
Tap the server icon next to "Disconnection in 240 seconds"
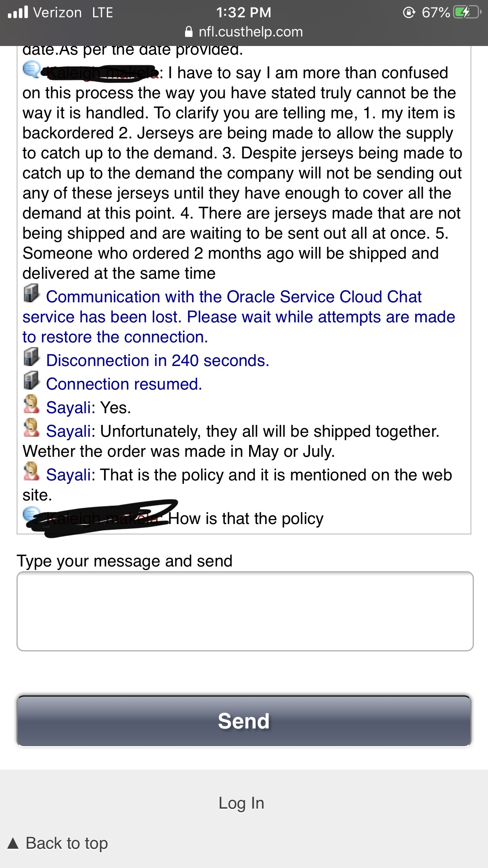tap(31, 357)
